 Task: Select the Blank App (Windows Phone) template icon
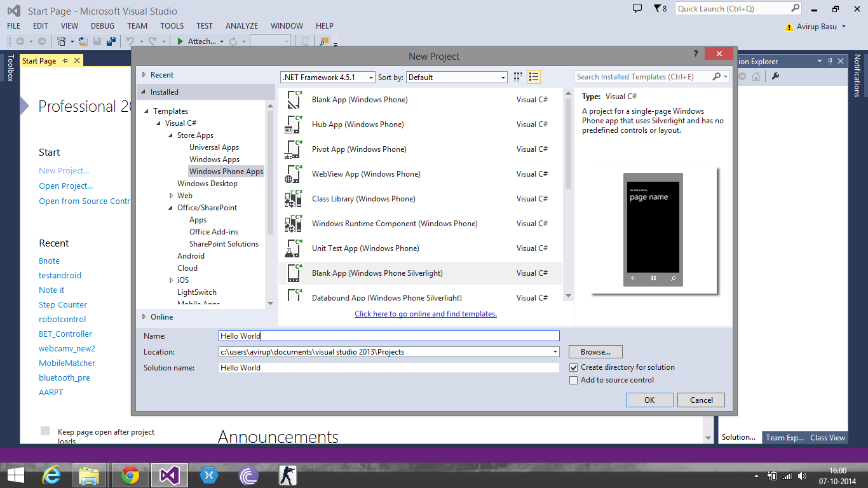coord(294,100)
